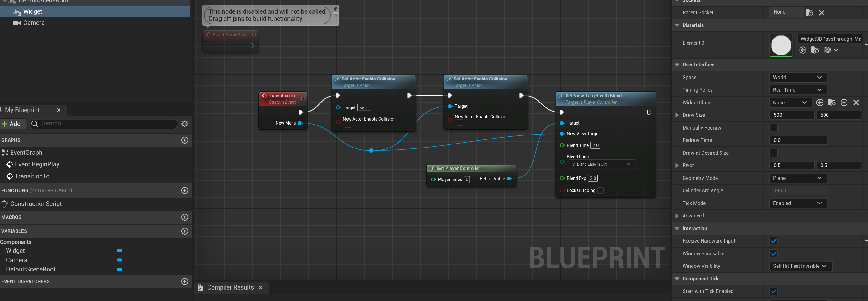Open My Blueprint settings gear
The image size is (868, 301).
click(185, 124)
